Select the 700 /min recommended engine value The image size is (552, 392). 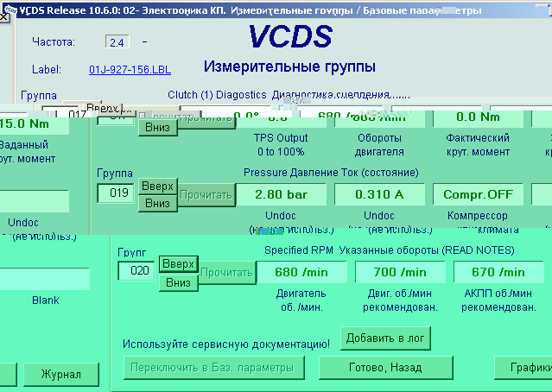point(400,272)
